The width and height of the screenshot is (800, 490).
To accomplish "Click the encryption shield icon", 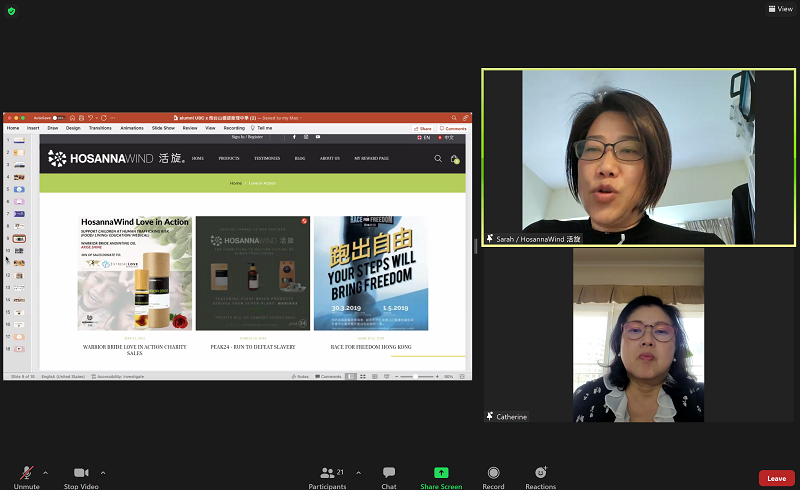I will tap(11, 10).
